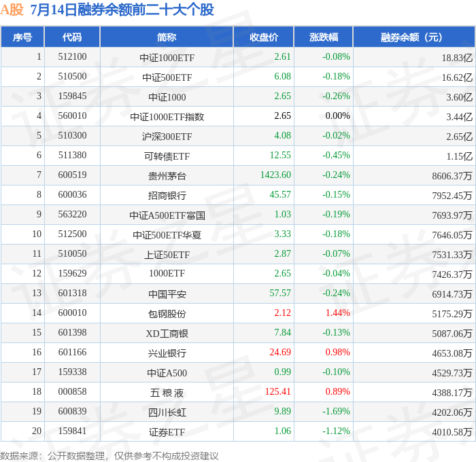Click the name 五 粮 液

tap(167, 393)
